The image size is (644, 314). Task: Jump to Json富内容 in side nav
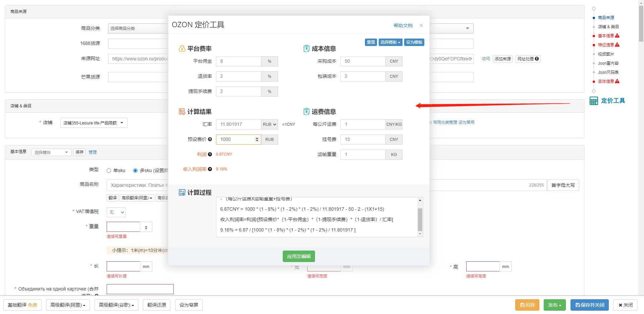608,63
